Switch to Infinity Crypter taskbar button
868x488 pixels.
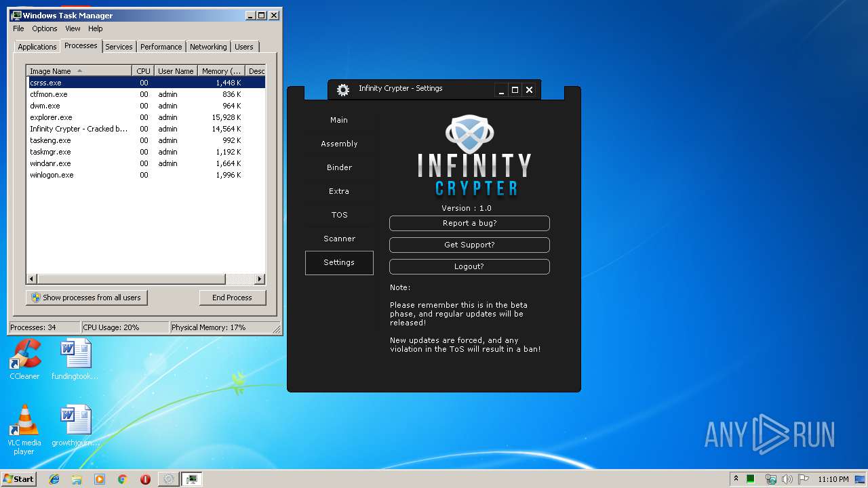click(x=168, y=479)
